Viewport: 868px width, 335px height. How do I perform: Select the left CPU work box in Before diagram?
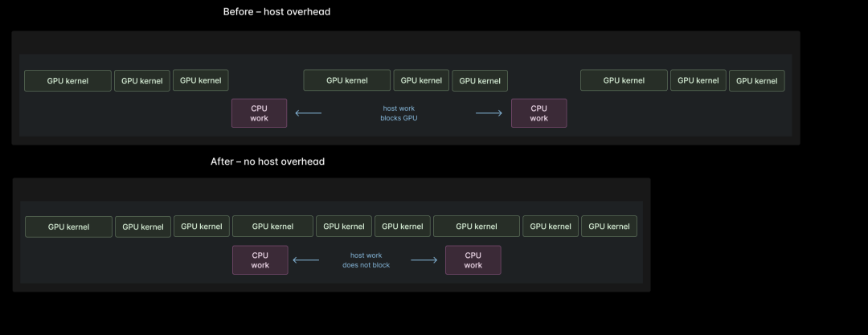(x=259, y=113)
